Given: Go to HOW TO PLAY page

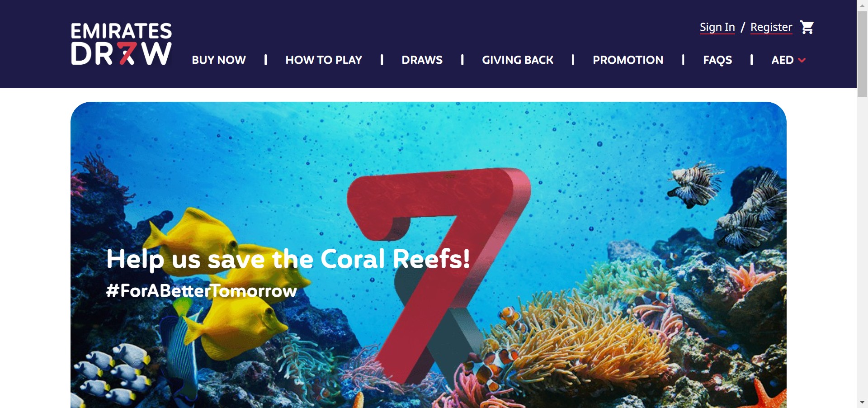Looking at the screenshot, I should (x=324, y=60).
